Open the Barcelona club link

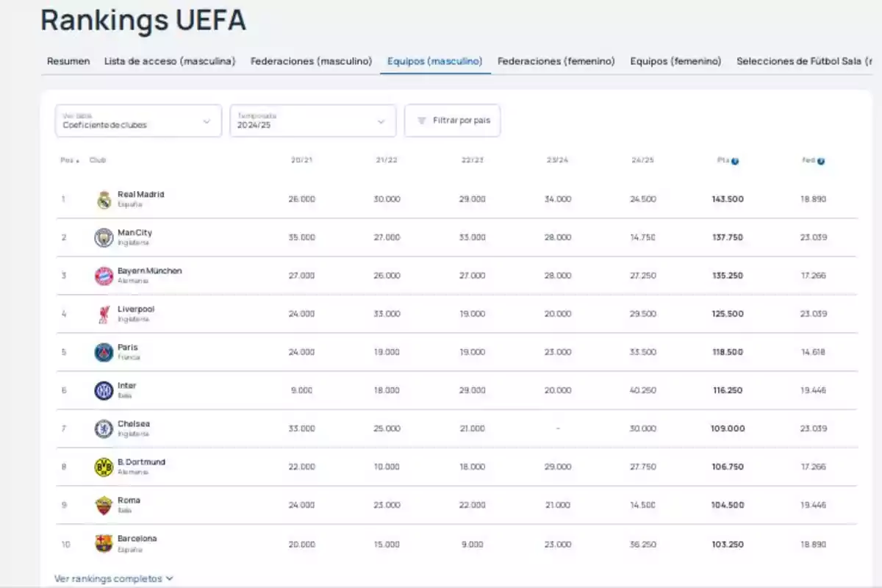(x=137, y=539)
